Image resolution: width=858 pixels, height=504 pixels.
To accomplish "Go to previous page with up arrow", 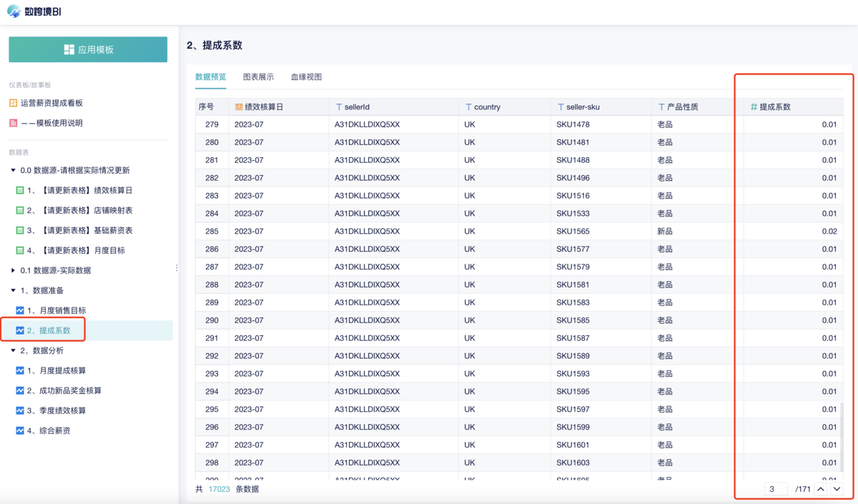I will 821,489.
